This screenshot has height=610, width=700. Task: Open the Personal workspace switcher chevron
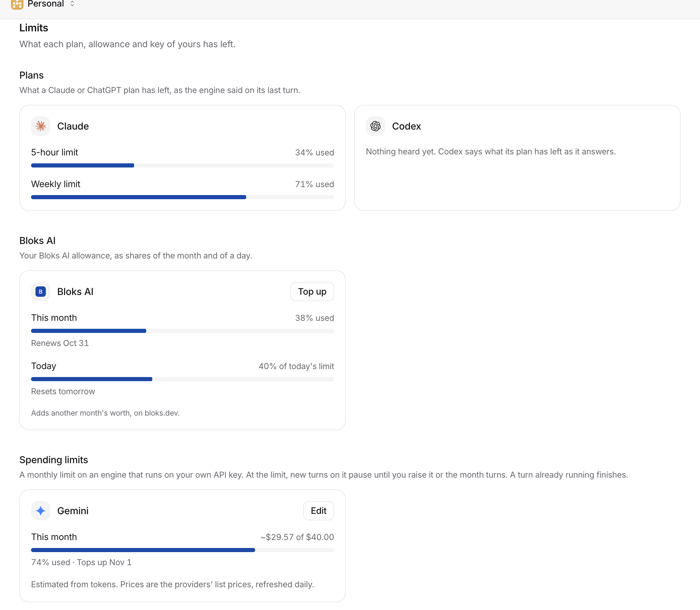[72, 4]
